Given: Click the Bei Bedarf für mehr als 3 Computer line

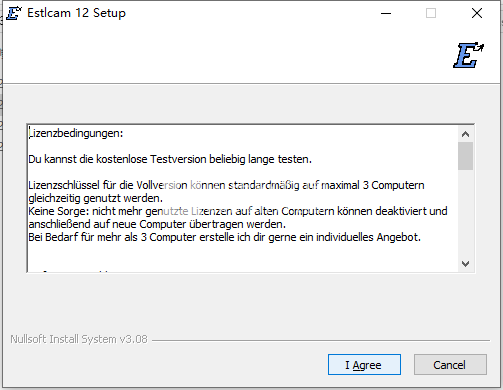Looking at the screenshot, I should click(225, 237).
